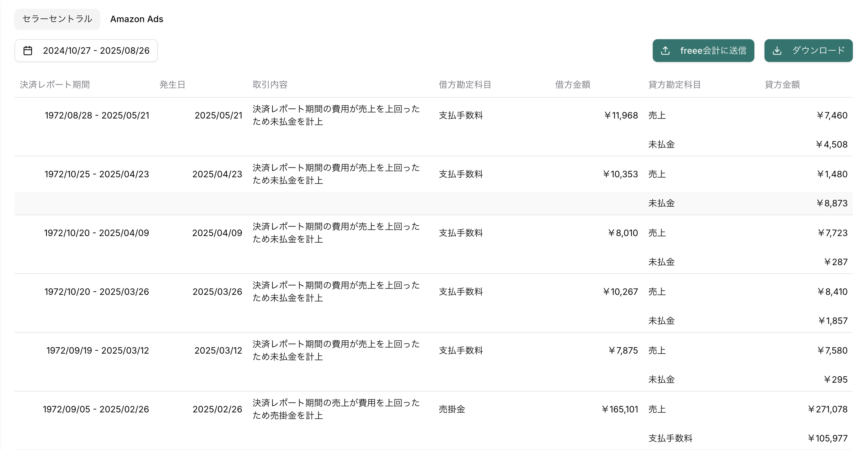Click the 1972/10/20 - 2025/04/09 period cell
Screen dimensions: 868x450
[96, 233]
